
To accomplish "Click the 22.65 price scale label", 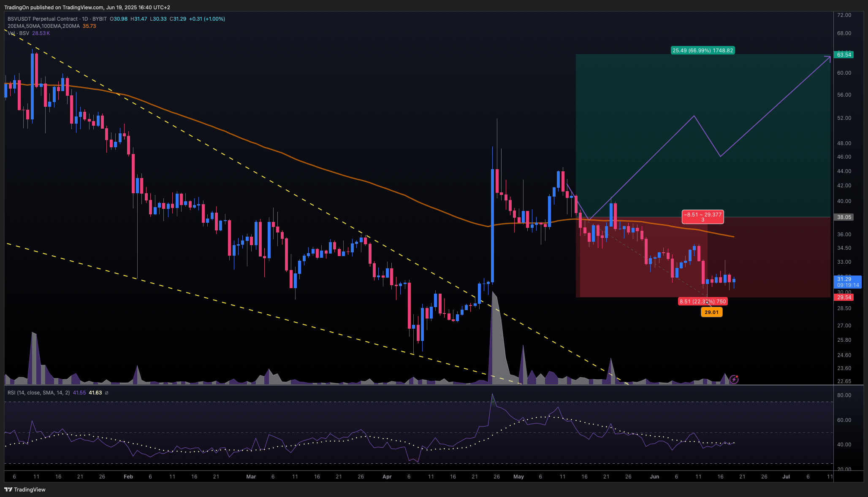I will [x=844, y=381].
